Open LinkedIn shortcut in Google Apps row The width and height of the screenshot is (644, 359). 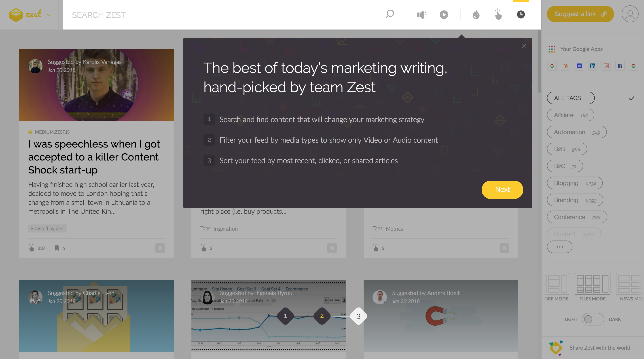tap(593, 66)
